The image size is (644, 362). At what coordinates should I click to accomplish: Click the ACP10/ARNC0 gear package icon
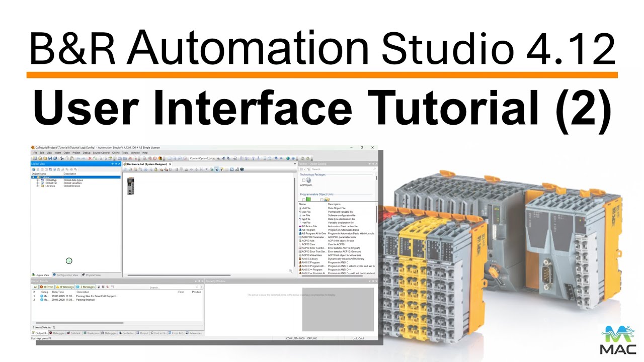(x=308, y=180)
